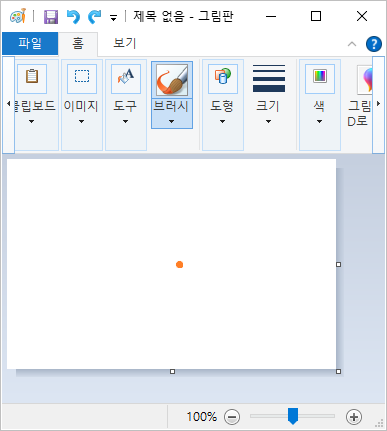The image size is (387, 431).
Task: Expand the 클립보드 group dropdown arrow
Action: pos(31,122)
